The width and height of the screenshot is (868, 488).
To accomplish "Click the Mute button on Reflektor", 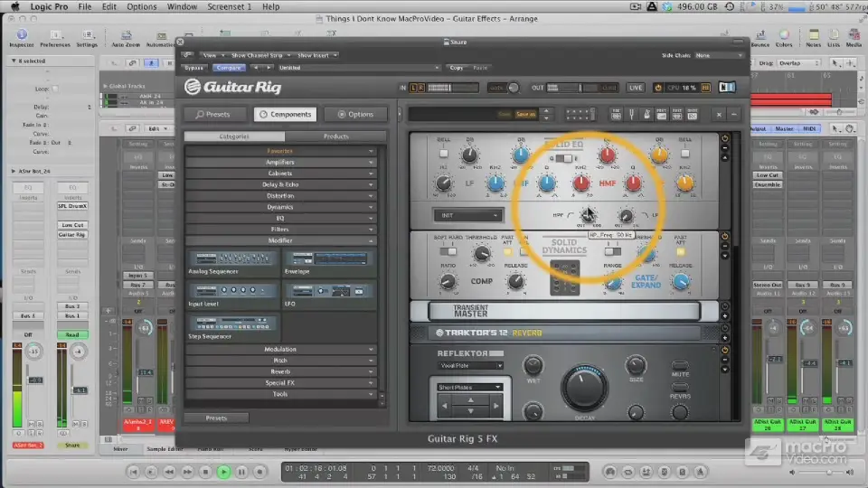I will [x=680, y=366].
